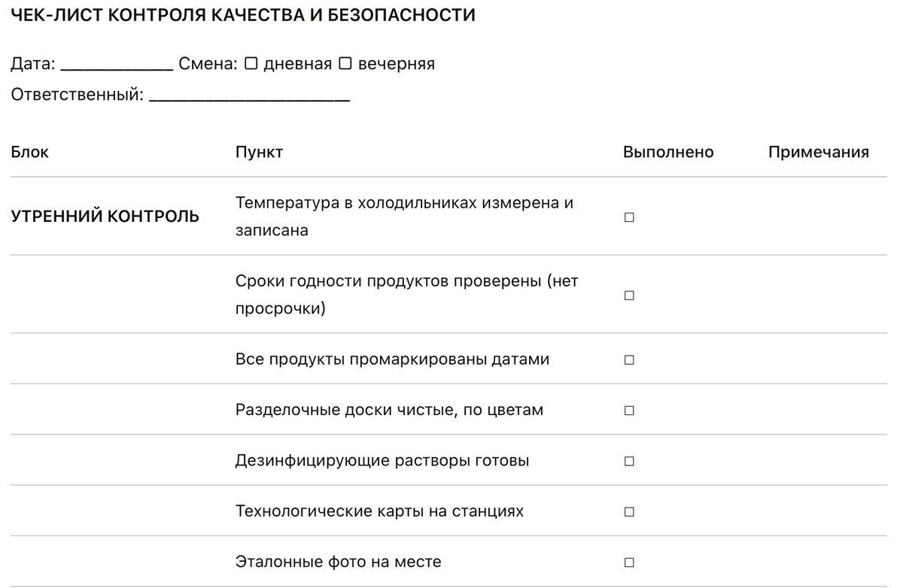903x588 pixels.
Task: Check the 'дневная' shift checkbox
Action: point(251,64)
